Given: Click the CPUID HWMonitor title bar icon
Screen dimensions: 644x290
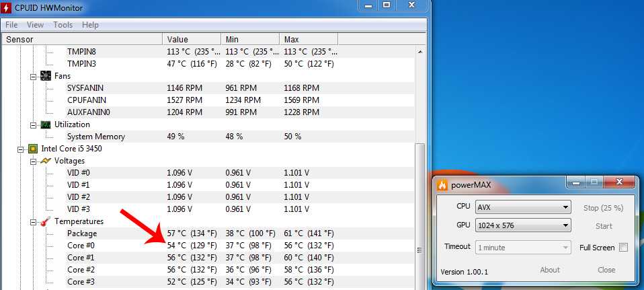Looking at the screenshot, I should tap(6, 7).
